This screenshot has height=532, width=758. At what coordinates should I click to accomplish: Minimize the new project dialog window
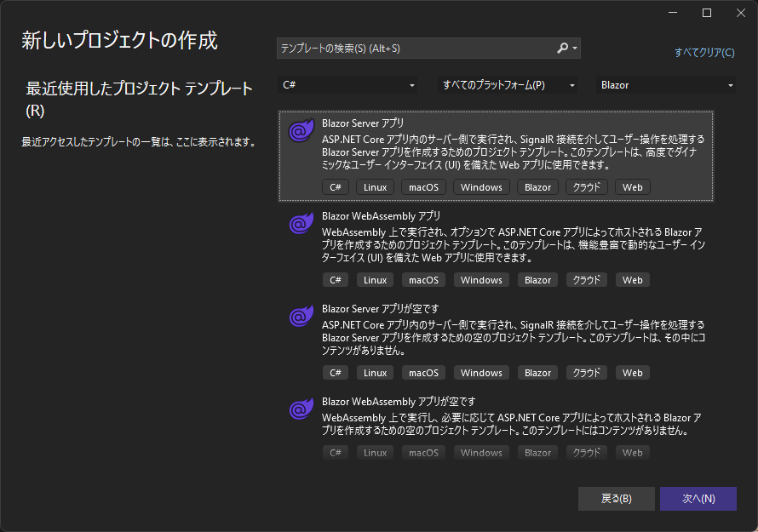tap(673, 13)
